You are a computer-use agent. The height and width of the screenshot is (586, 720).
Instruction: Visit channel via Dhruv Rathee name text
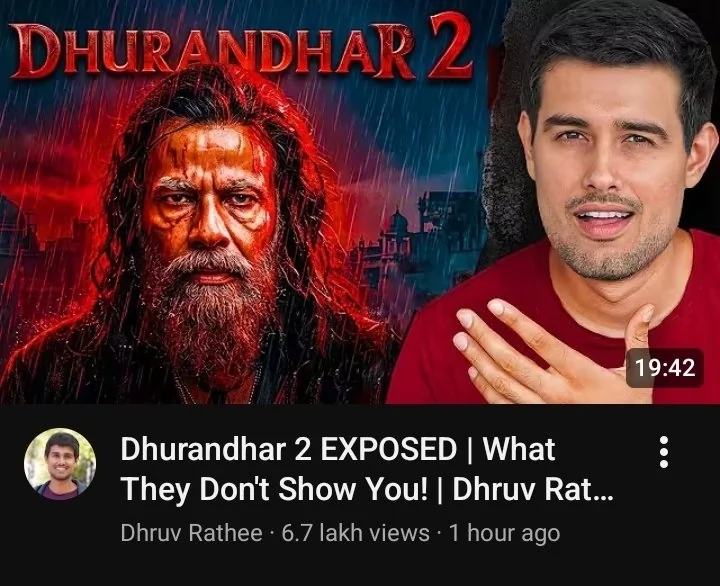191,533
